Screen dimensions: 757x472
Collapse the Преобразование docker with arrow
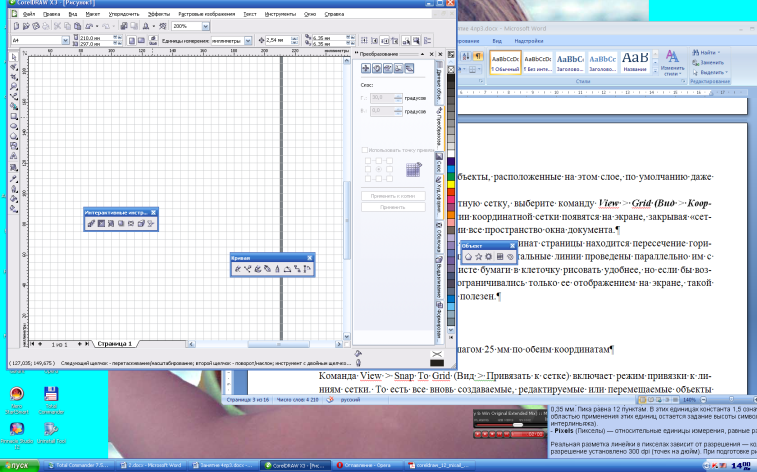tap(422, 54)
